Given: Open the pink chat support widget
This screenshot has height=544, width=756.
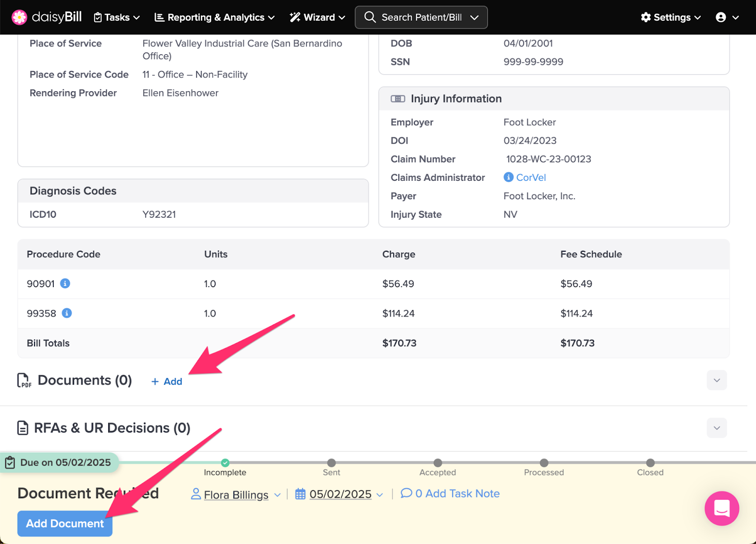Looking at the screenshot, I should tap(722, 509).
